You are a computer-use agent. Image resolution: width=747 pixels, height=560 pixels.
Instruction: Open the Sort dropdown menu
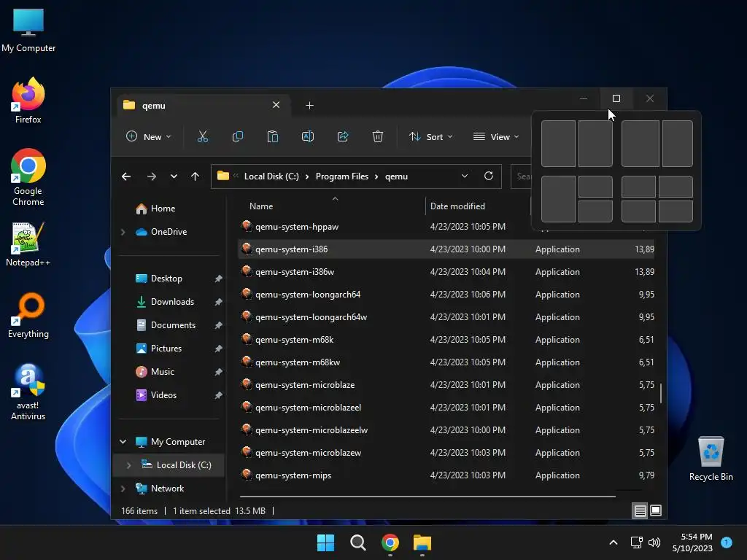click(x=430, y=136)
